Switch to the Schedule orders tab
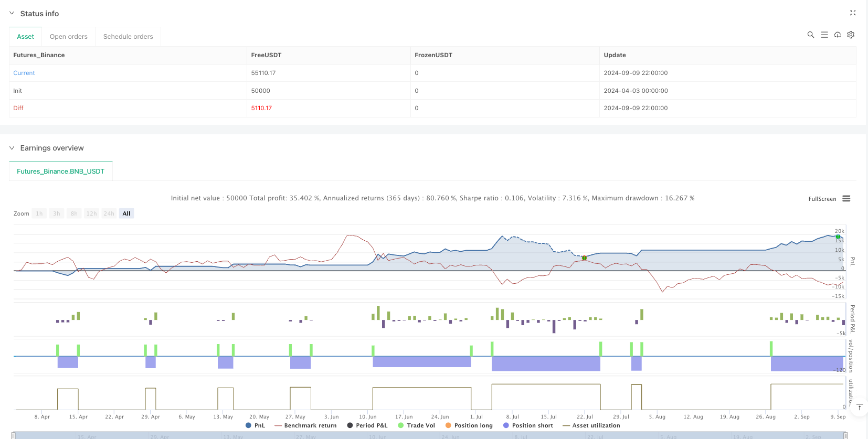868x439 pixels. coord(128,37)
